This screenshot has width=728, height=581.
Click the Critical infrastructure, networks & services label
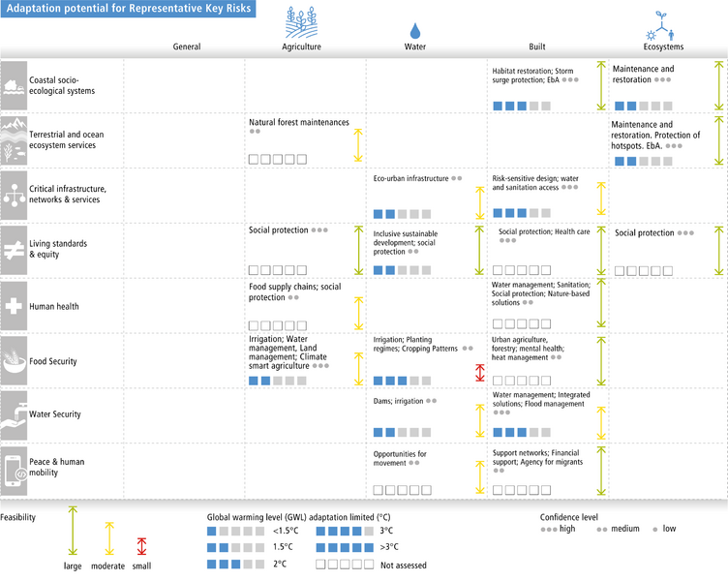click(68, 194)
